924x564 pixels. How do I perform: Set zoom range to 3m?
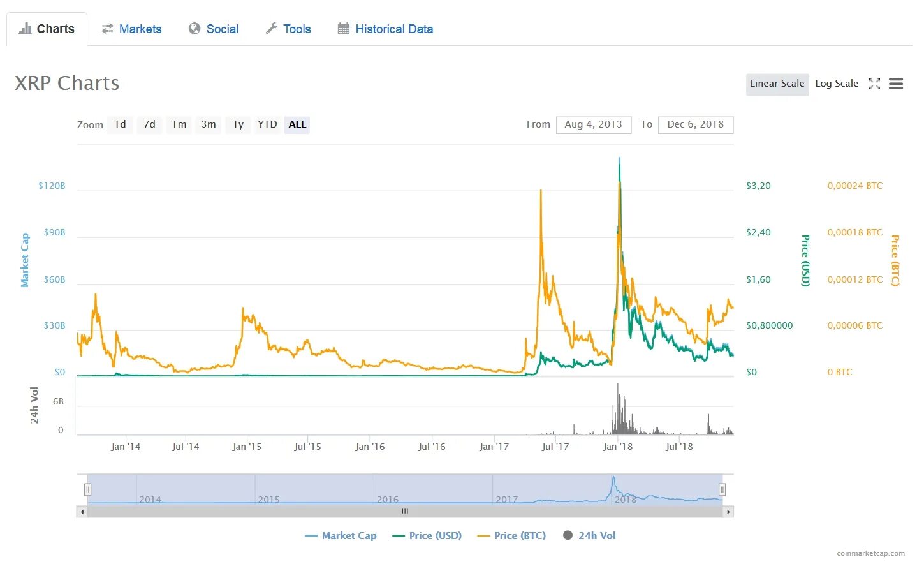click(x=209, y=124)
